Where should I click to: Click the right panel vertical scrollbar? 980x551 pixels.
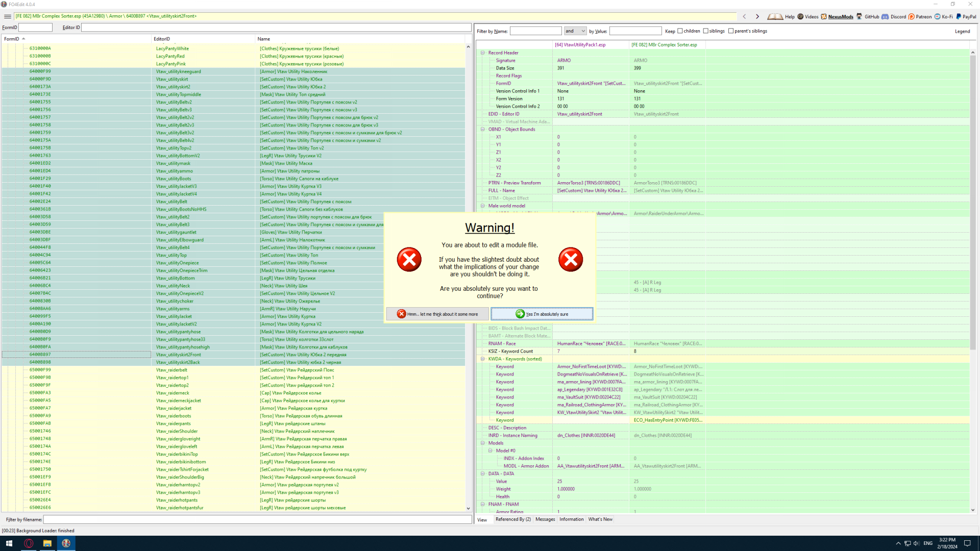[972, 204]
